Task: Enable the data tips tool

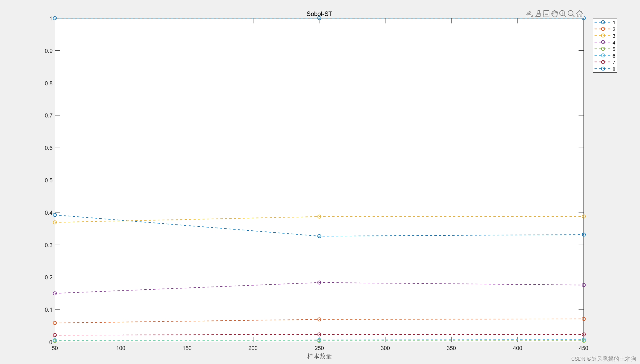Action: tap(546, 14)
